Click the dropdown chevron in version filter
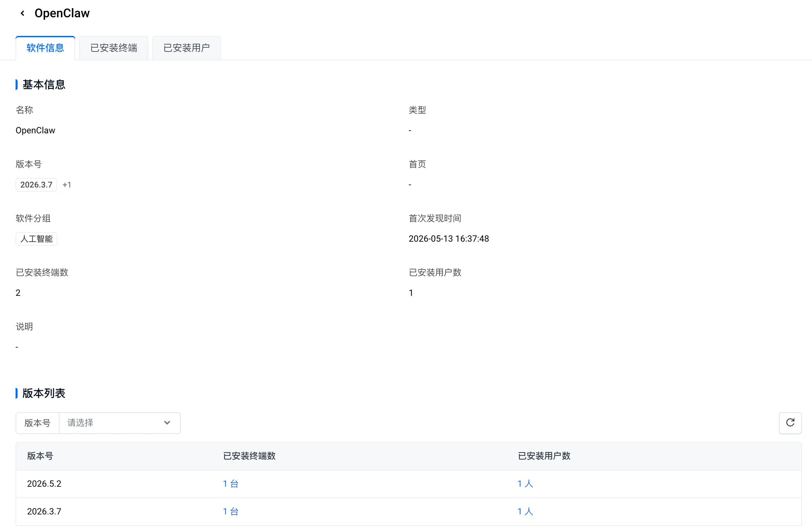812x529 pixels. pos(167,423)
